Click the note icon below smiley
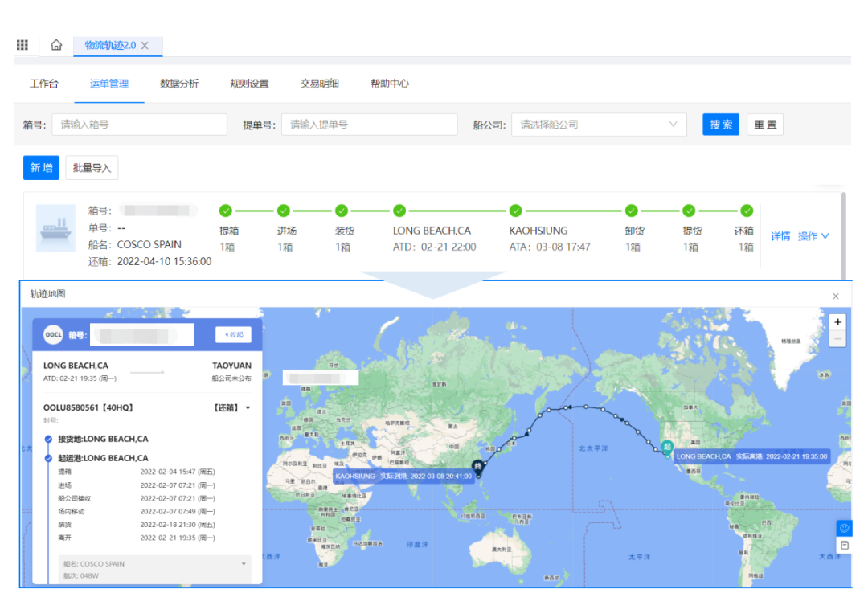 click(x=844, y=545)
